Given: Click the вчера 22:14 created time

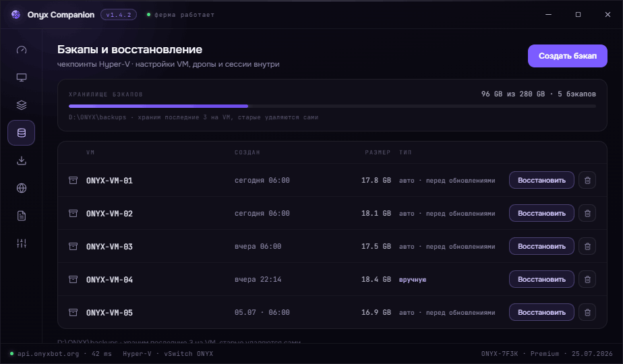Looking at the screenshot, I should click(x=258, y=279).
